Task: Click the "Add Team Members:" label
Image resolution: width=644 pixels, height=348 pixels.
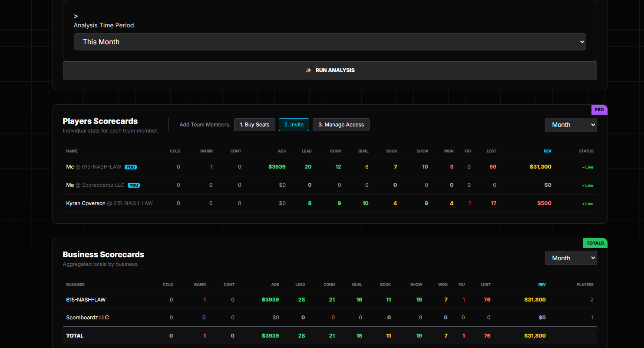Action: tap(205, 125)
